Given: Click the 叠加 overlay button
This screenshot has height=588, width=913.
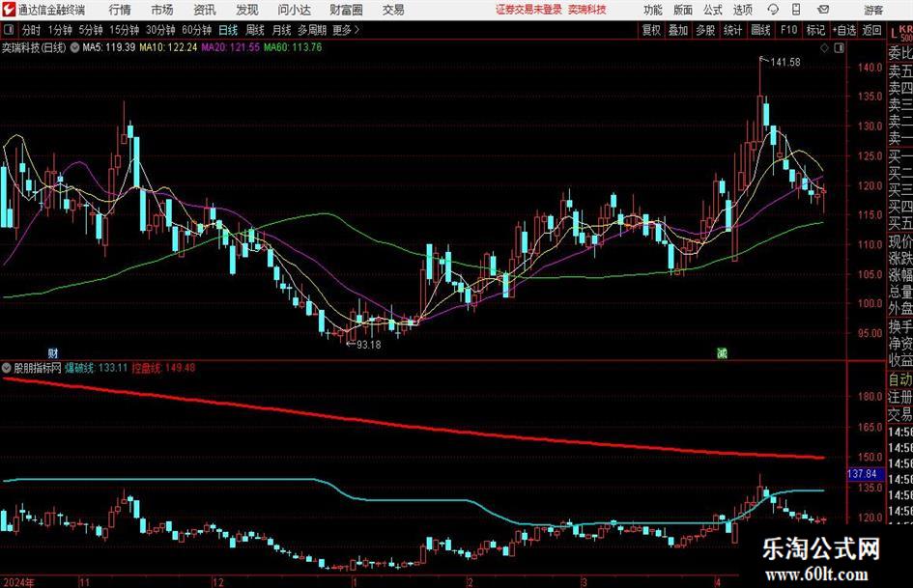Looking at the screenshot, I should coord(678,30).
